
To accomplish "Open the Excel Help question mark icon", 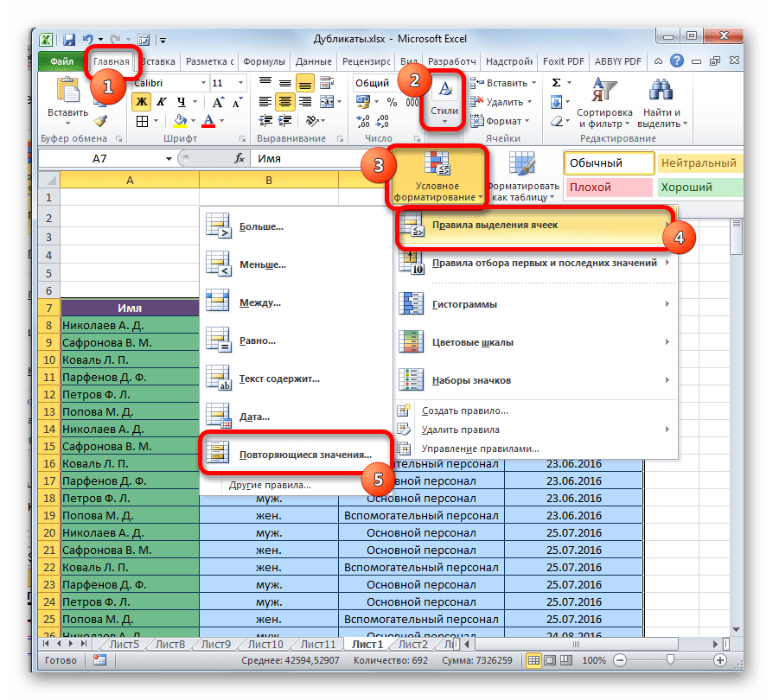I will coord(676,61).
